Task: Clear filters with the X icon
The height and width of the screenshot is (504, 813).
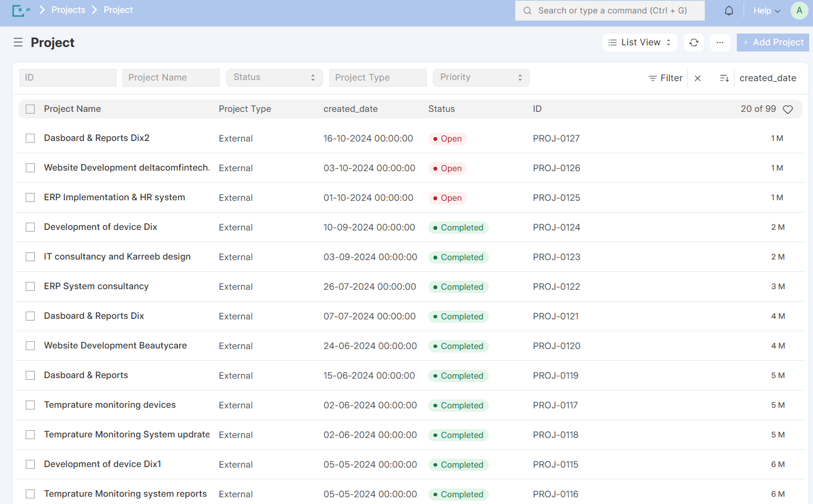Action: tap(698, 78)
